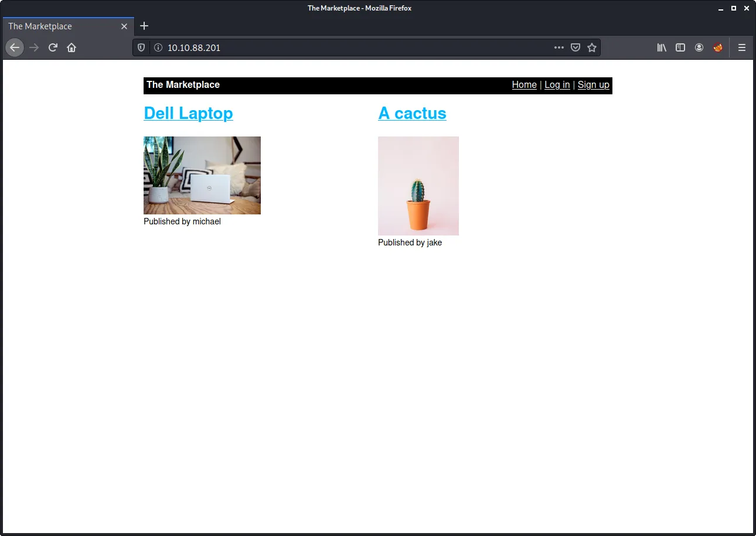Click the address bar showing 10.10.88.201

[352, 47]
